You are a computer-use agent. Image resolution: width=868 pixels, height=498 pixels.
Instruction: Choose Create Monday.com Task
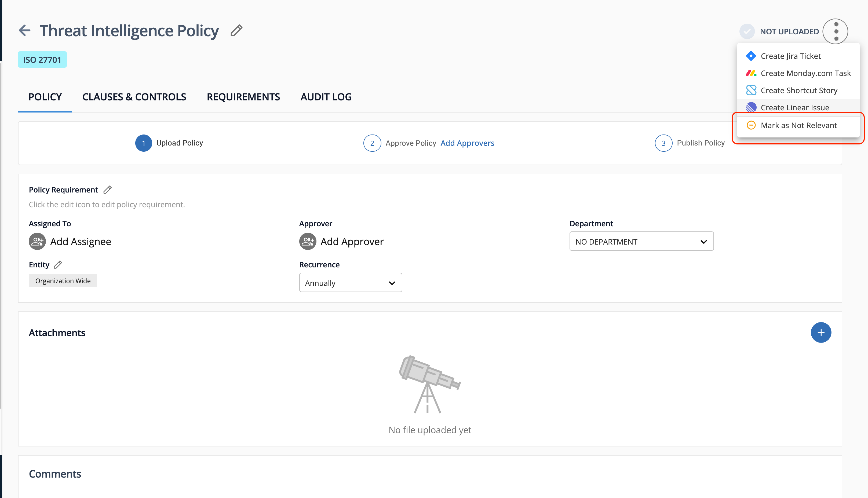point(798,73)
